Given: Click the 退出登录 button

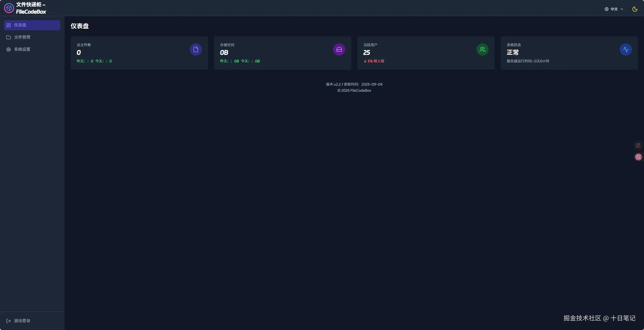Looking at the screenshot, I should (x=22, y=321).
